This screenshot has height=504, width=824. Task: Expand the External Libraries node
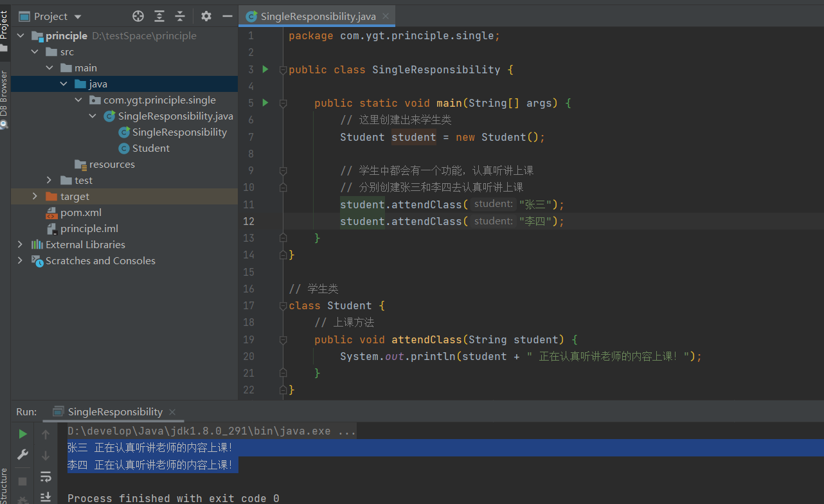click(20, 245)
